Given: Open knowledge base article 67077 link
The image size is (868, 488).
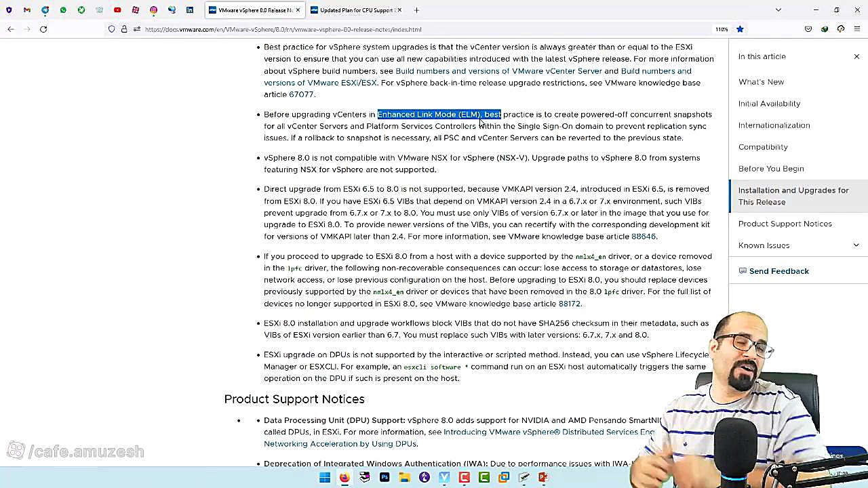Looking at the screenshot, I should [301, 95].
